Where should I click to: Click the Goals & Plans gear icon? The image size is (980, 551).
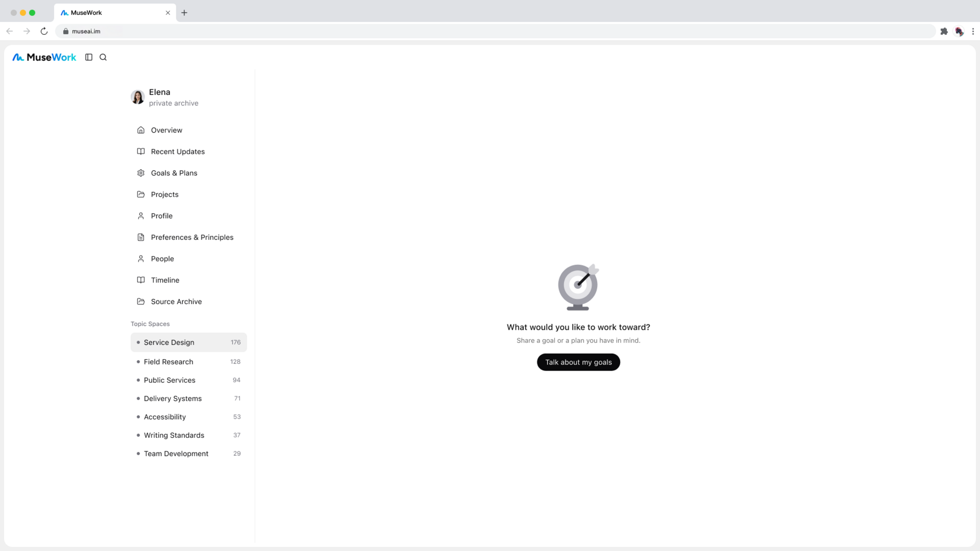click(141, 173)
